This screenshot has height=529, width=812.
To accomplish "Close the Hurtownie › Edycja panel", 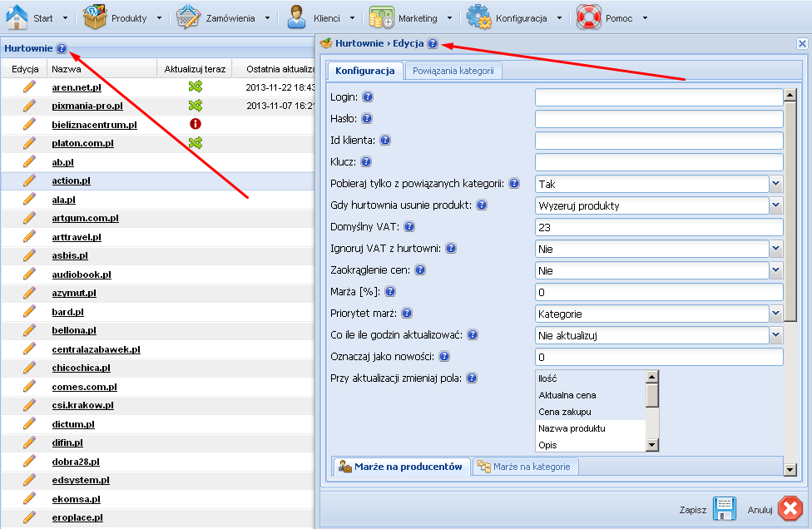I will coord(802,44).
